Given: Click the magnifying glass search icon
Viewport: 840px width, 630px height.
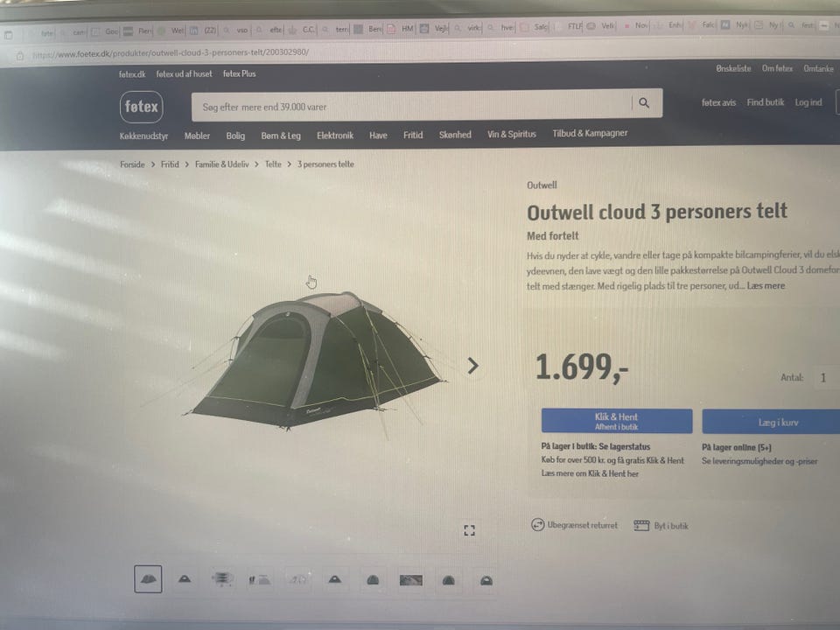Looking at the screenshot, I should click(644, 102).
